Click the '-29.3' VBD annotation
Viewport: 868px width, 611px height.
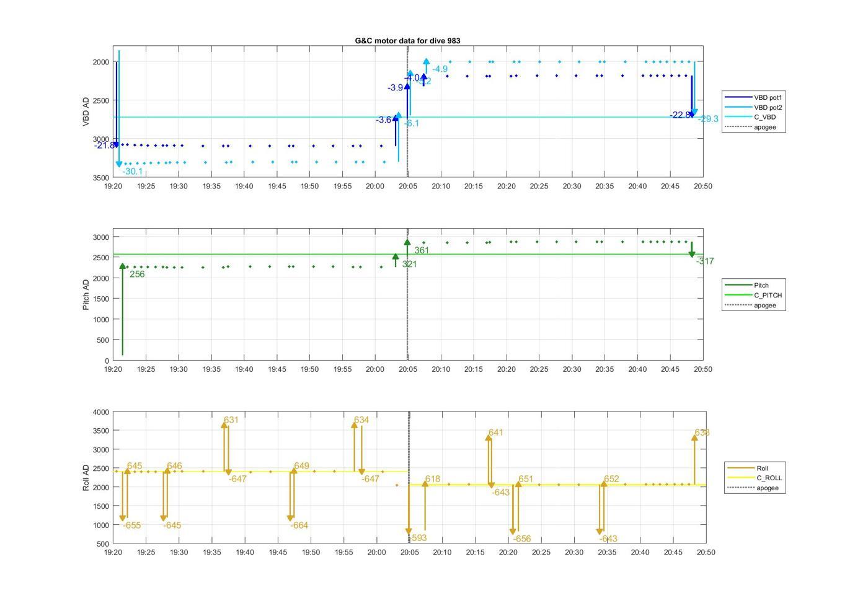coord(708,119)
